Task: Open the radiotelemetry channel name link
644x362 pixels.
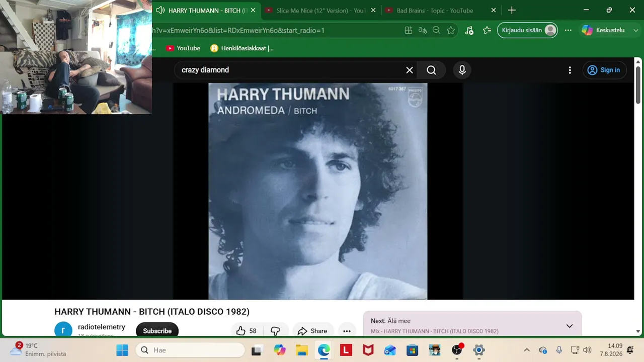Action: 102,327
